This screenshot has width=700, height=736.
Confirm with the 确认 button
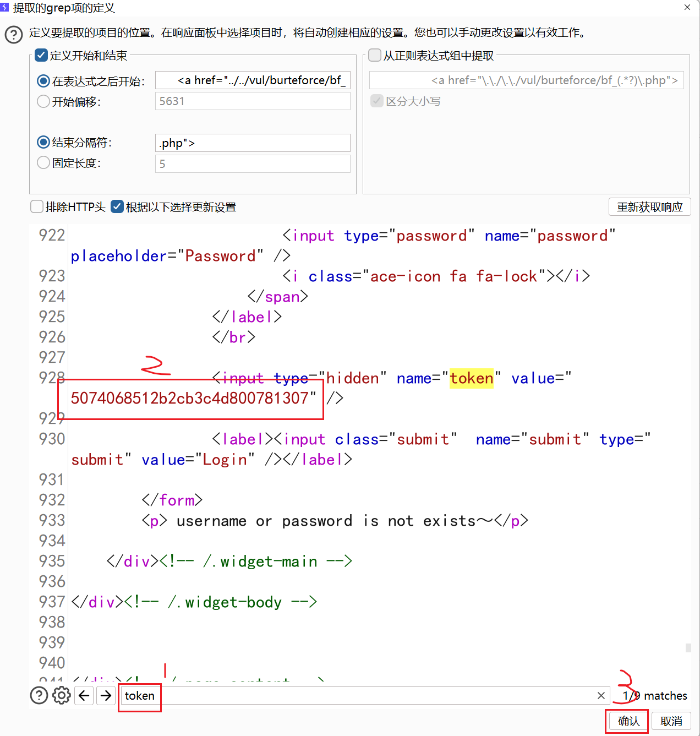click(x=628, y=721)
